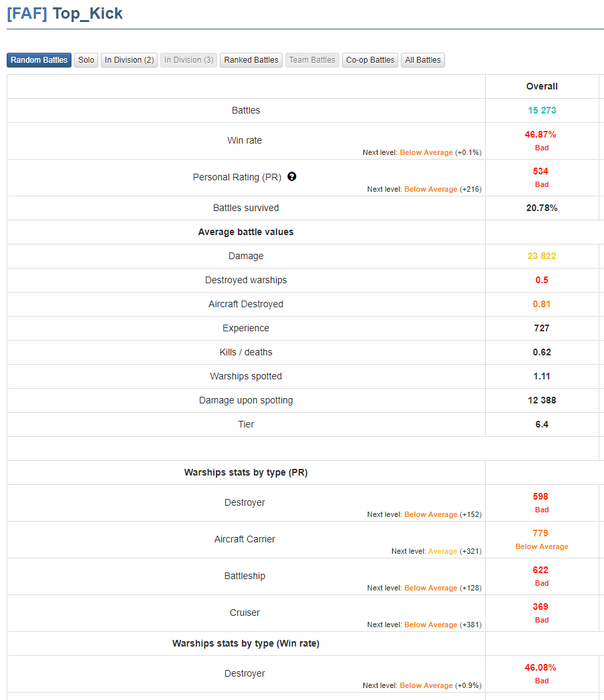Click the Personal Rating help question-mark icon
Image resolution: width=604 pixels, height=700 pixels.
point(291,176)
